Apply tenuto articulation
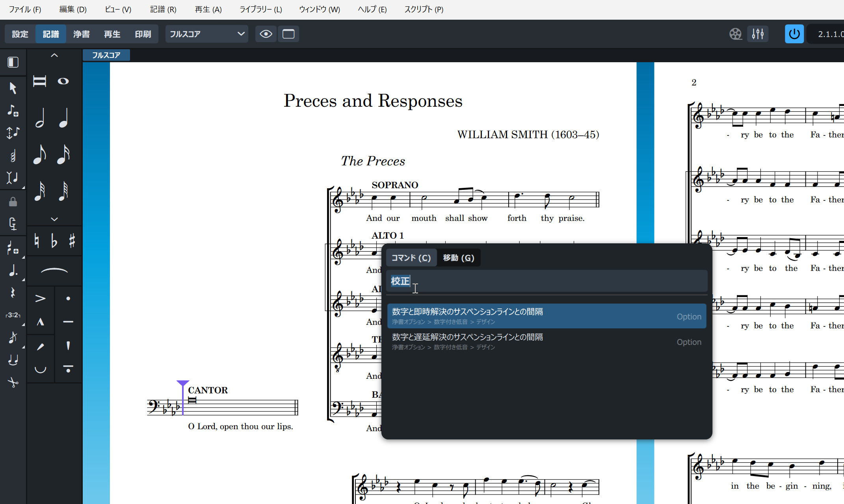Screen dimensions: 844x504 click(x=68, y=322)
